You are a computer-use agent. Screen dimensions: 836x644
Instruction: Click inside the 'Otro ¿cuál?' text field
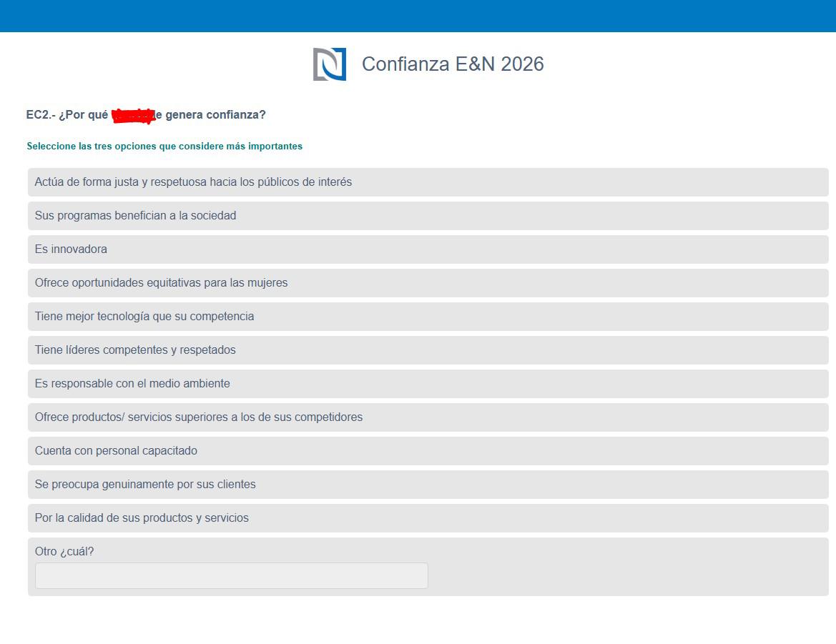230,575
